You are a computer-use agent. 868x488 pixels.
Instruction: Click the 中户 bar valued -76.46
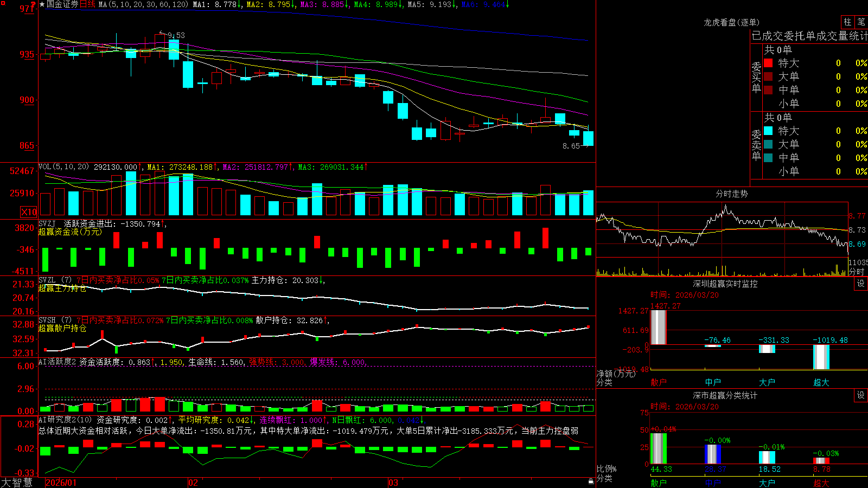pyautogui.click(x=713, y=346)
